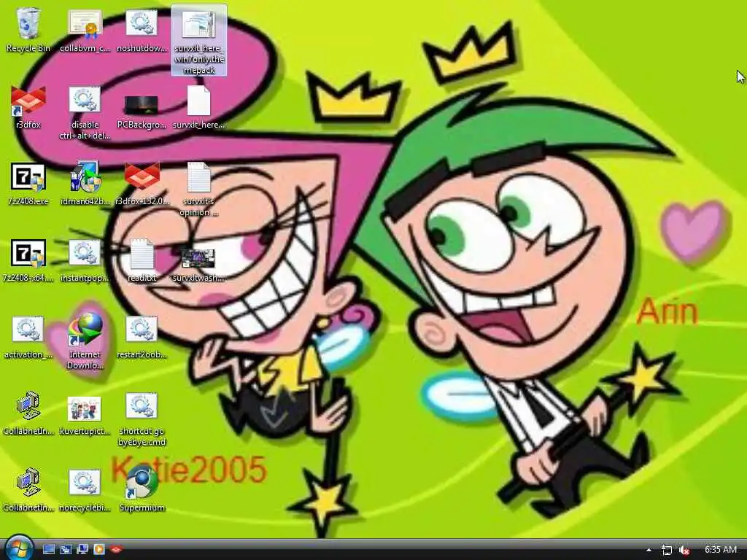Select the r3dfox-132.0... installer icon
747x560 pixels.
[142, 183]
